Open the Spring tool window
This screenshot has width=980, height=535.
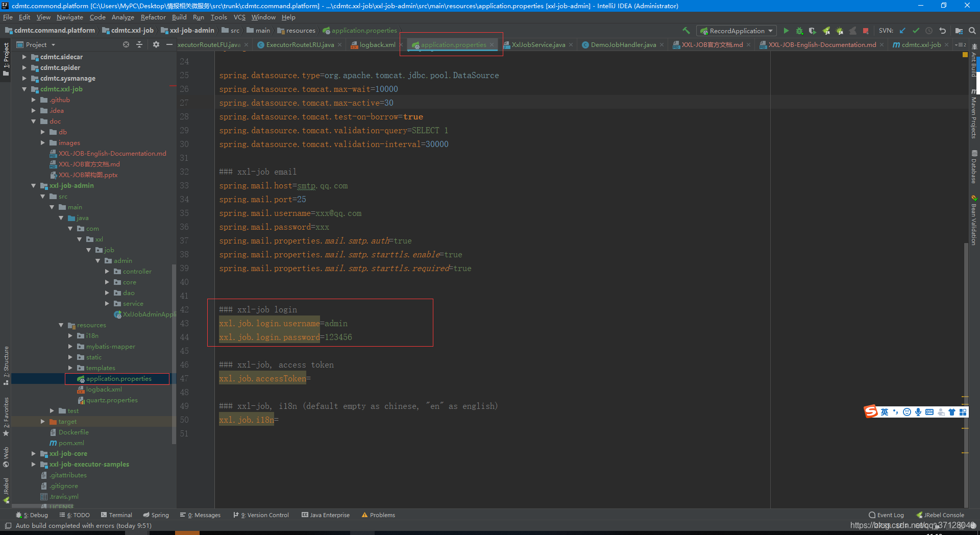pos(156,515)
